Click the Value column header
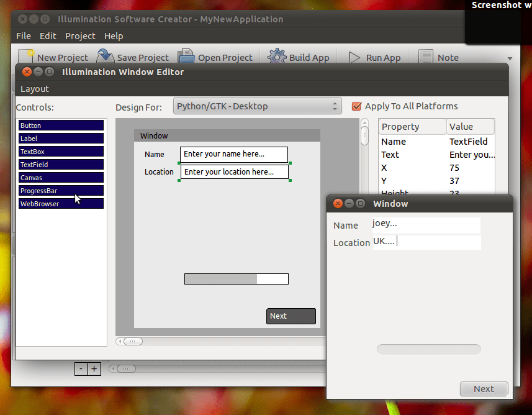The image size is (532, 415). pos(471,127)
